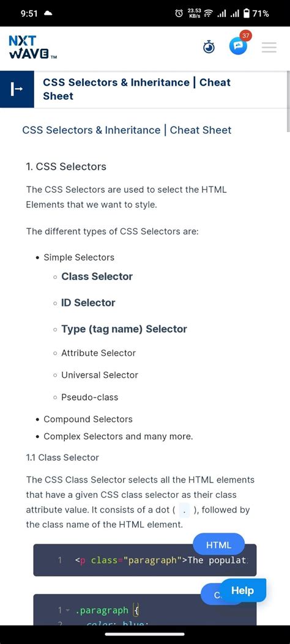Open the chat notifications icon with badge 37

(239, 46)
